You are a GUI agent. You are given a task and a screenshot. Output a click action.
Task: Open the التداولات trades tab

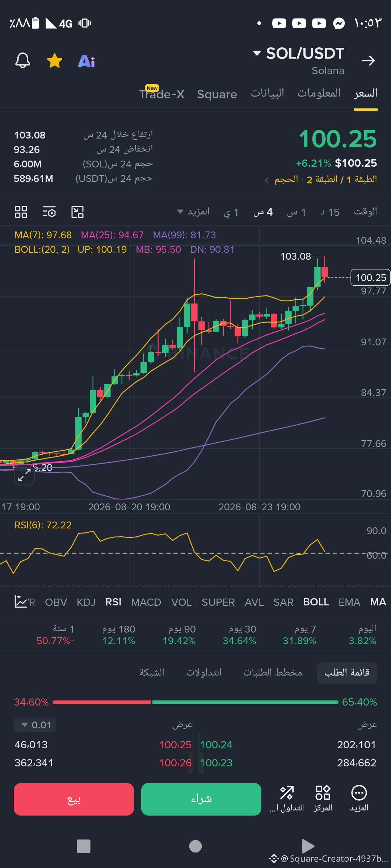[204, 673]
